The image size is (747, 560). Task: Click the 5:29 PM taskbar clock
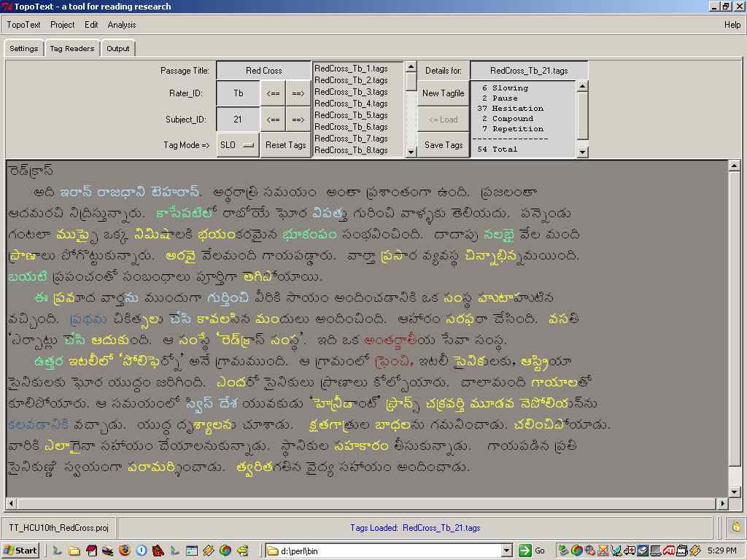(x=721, y=551)
